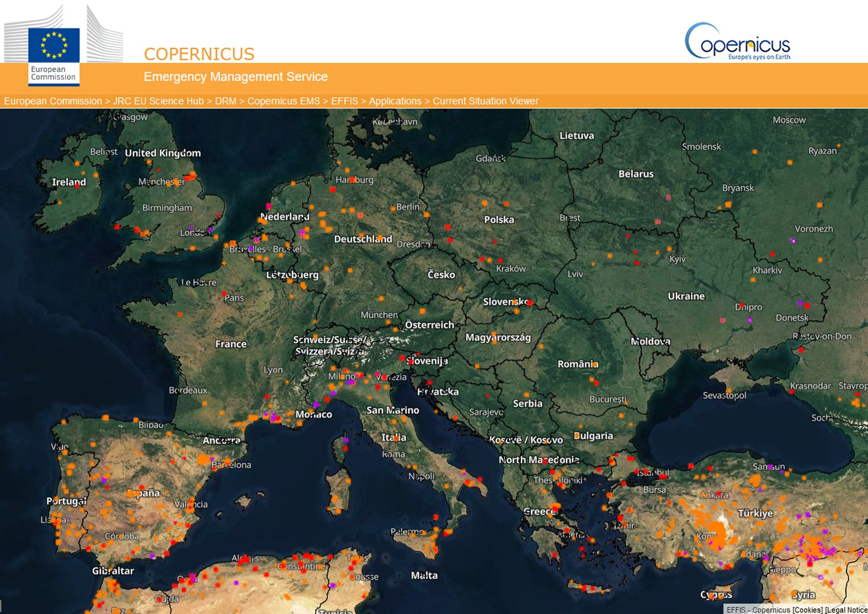Click the Malta map label
The width and height of the screenshot is (868, 614).
[x=424, y=576]
